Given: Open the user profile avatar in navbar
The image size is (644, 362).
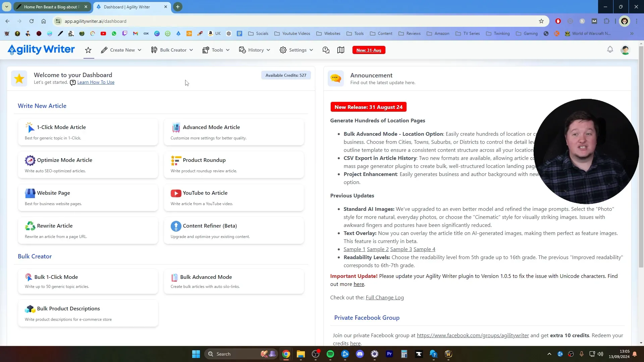Looking at the screenshot, I should click(x=625, y=50).
